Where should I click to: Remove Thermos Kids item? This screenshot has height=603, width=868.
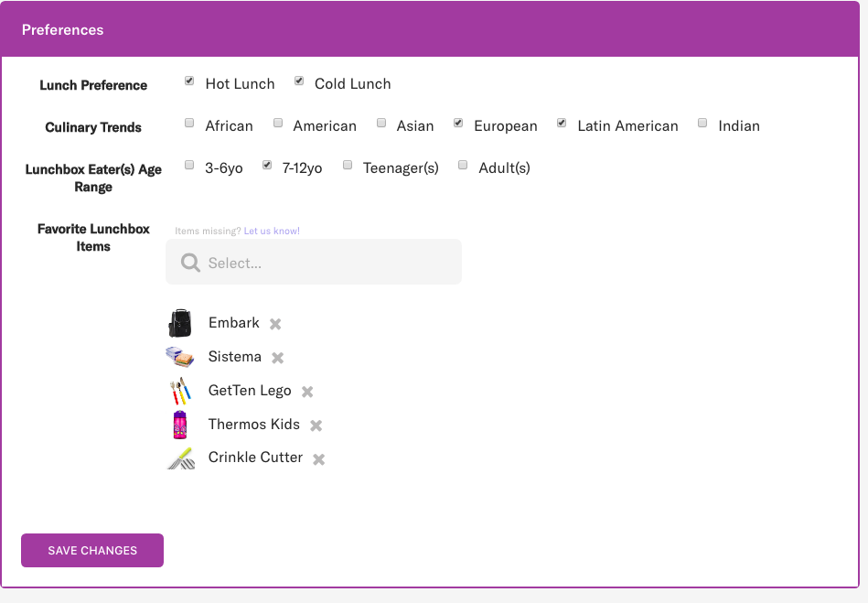pos(316,425)
